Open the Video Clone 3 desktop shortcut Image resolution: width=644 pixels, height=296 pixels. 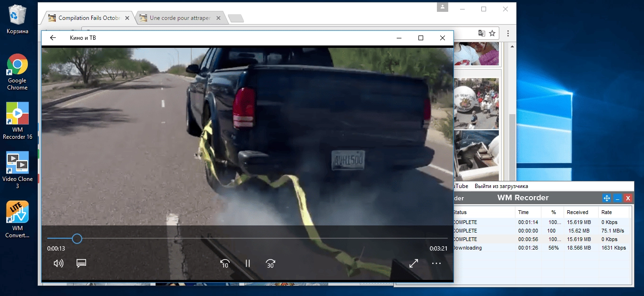pos(17,170)
